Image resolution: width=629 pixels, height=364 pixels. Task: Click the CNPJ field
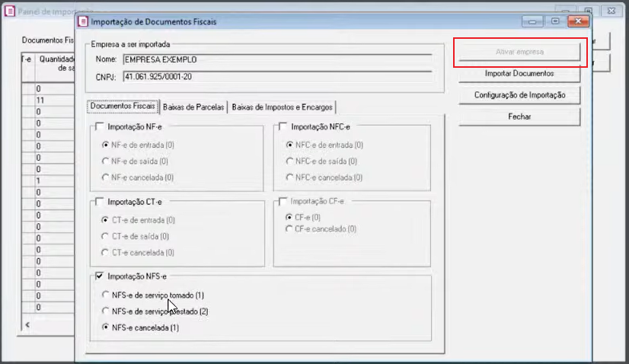[276, 76]
